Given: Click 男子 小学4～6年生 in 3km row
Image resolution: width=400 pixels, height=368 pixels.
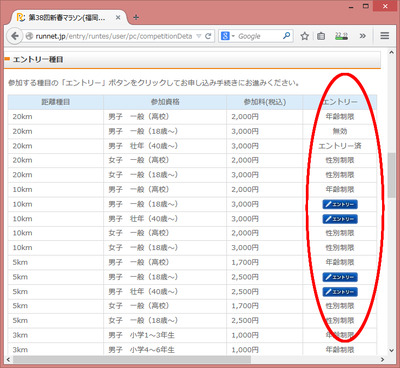Looking at the screenshot, I should point(141,350).
